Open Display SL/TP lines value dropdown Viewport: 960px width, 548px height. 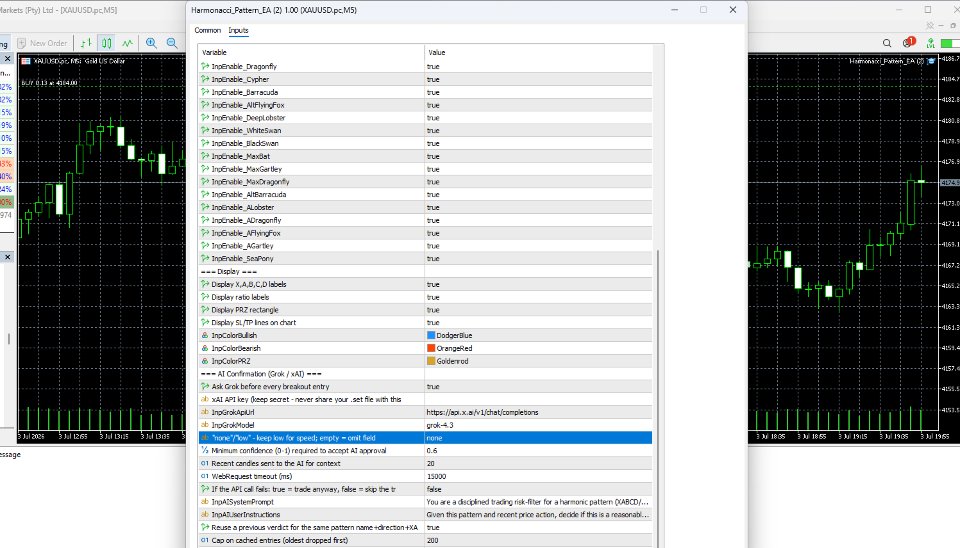point(538,323)
